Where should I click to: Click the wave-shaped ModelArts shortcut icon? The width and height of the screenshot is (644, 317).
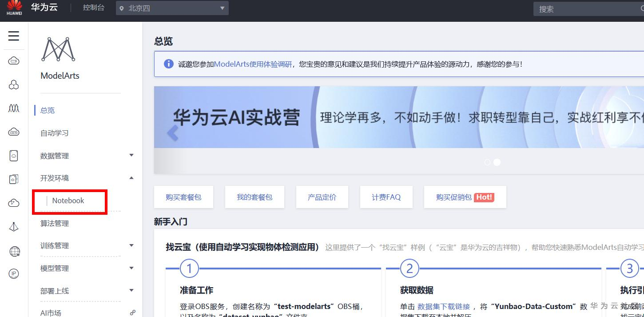click(14, 108)
